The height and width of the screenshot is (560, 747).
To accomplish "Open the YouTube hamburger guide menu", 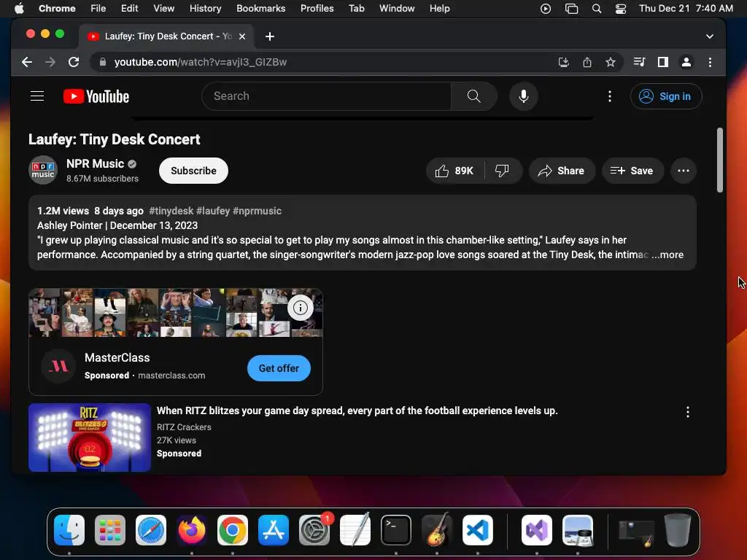I will [x=37, y=96].
